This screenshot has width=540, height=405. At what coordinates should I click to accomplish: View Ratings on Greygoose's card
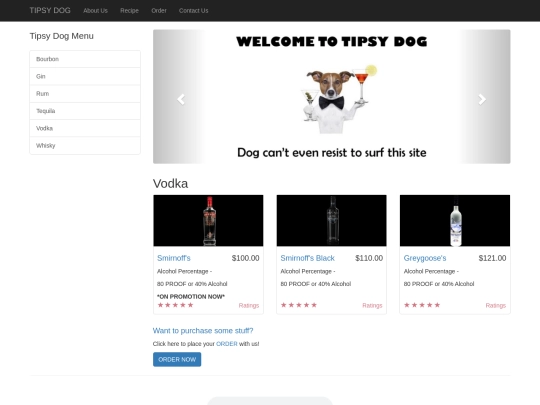point(496,305)
